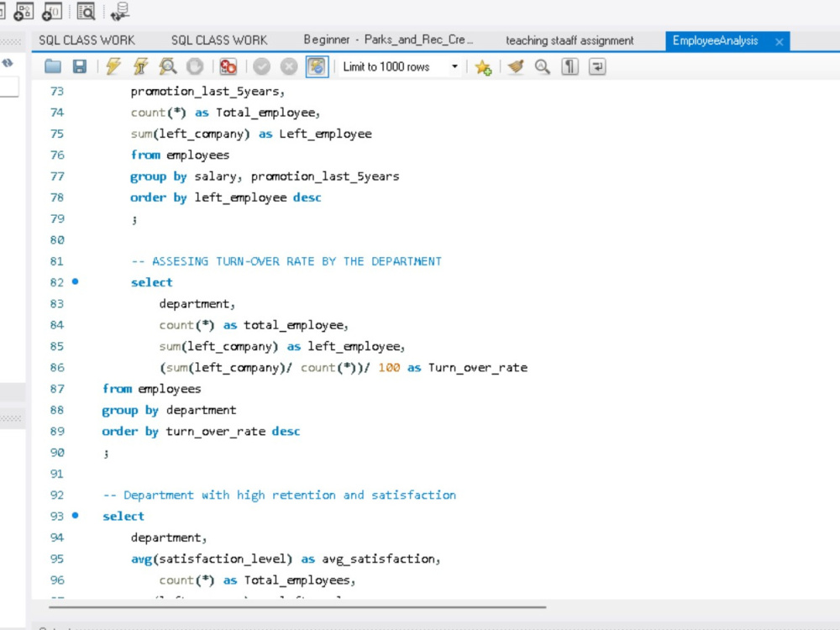
Task: Stop query execution hand icon
Action: 195,66
